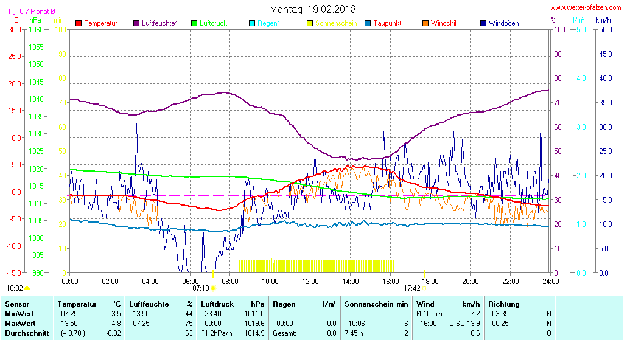This screenshot has height=340, width=644.
Task: Click the Sonnenschein min table header
Action: point(376,304)
